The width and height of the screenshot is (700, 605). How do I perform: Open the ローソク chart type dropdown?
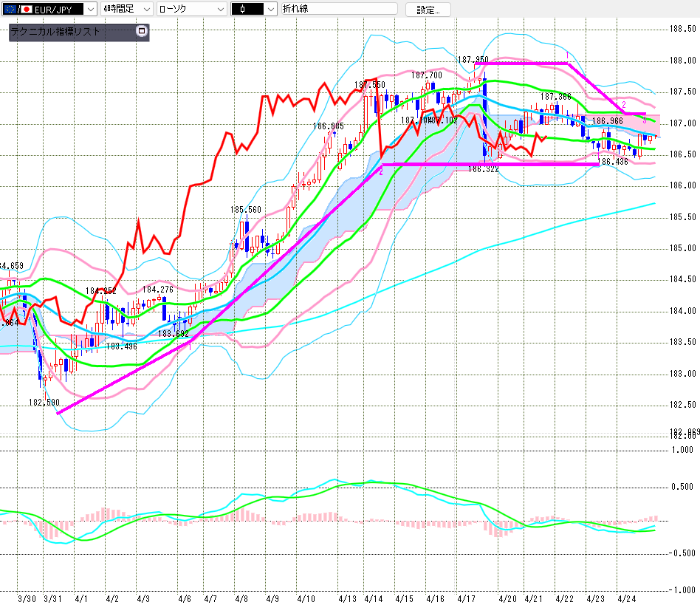tap(219, 10)
